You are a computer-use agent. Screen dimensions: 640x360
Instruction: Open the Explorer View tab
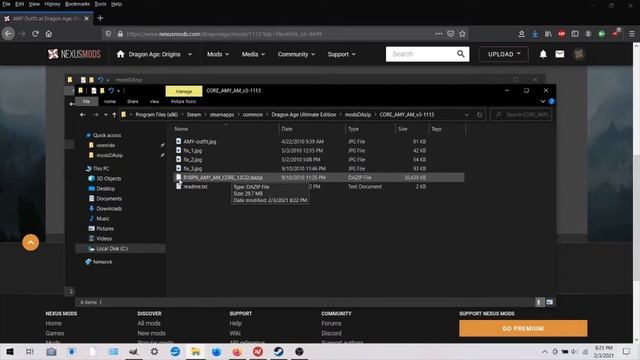154,101
